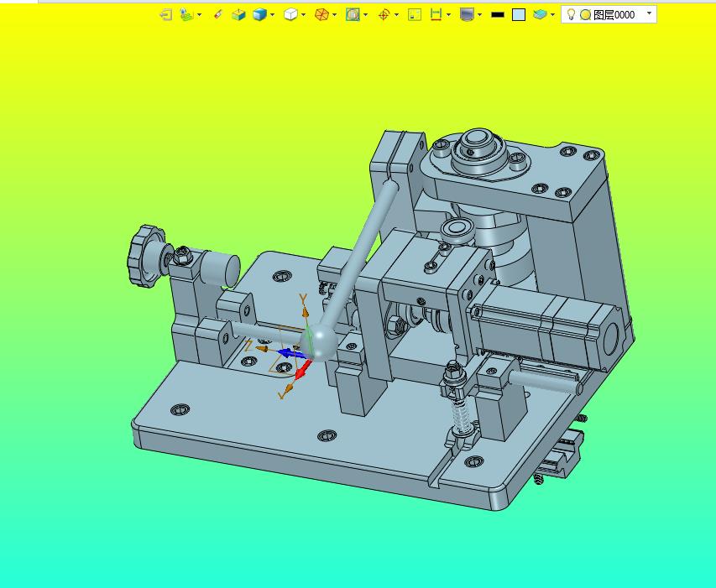The height and width of the screenshot is (588, 716).
Task: Open the coordinate plane tool icon
Action: click(x=186, y=15)
